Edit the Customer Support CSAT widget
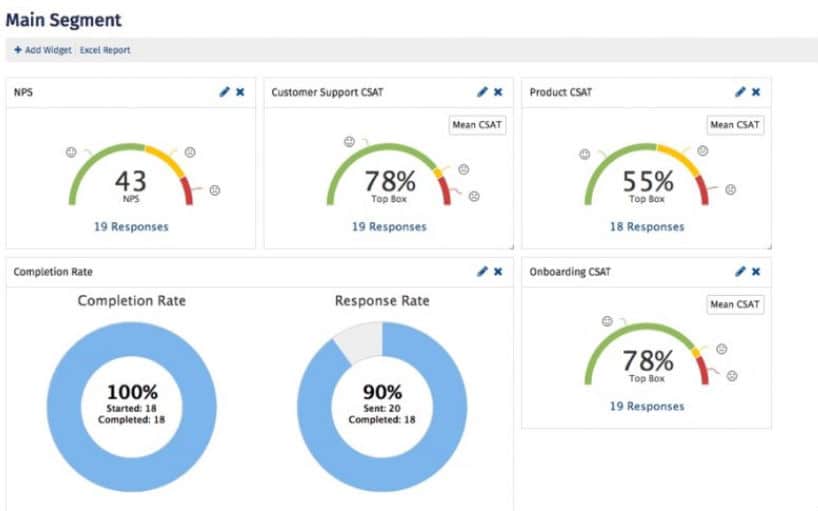The width and height of the screenshot is (818, 511). pyautogui.click(x=482, y=92)
